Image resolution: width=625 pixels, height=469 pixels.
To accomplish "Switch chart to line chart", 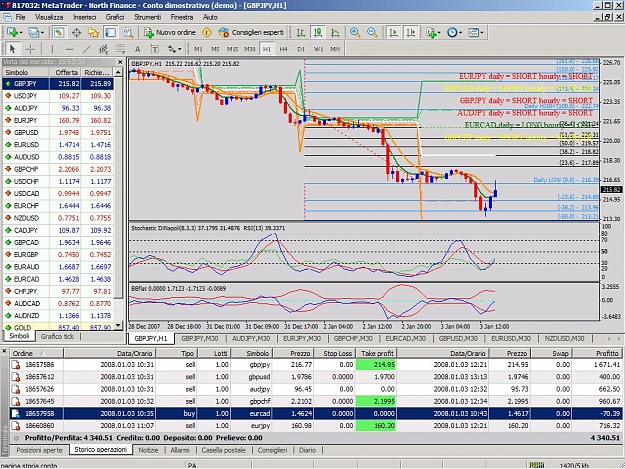I will coord(335,32).
